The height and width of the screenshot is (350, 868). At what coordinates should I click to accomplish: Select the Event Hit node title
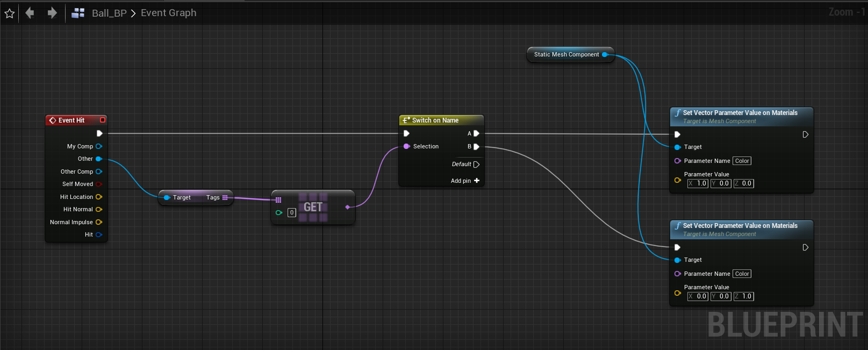71,120
